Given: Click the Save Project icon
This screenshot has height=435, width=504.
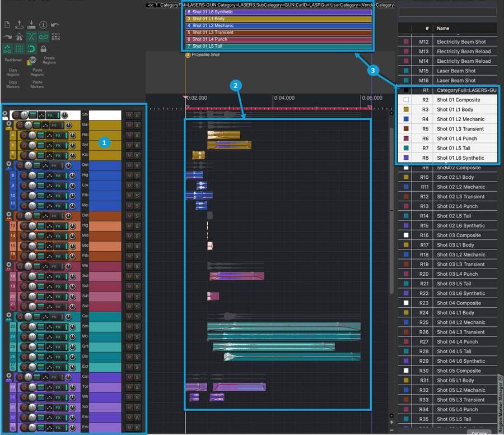Looking at the screenshot, I should [x=31, y=25].
